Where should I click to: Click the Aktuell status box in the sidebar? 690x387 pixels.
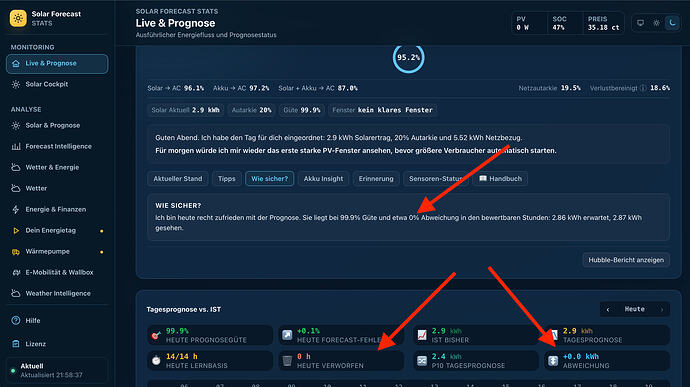coord(57,370)
